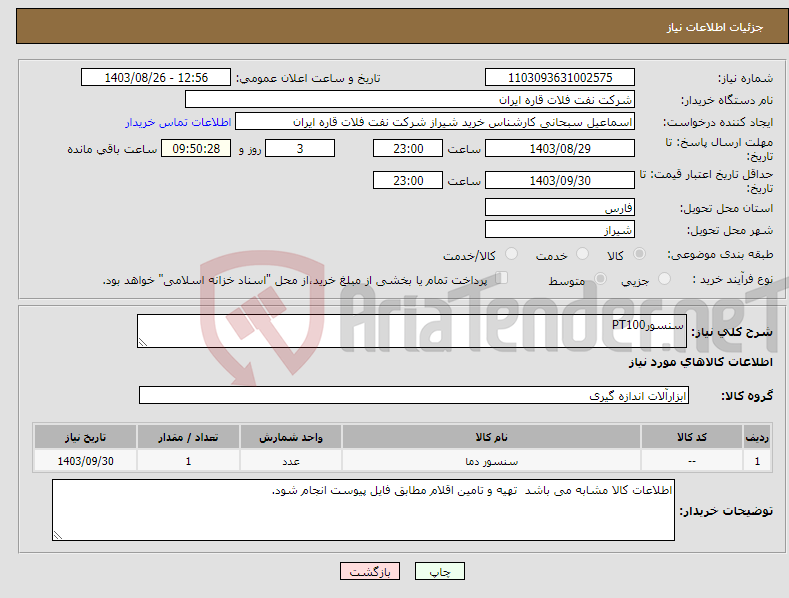
Task: Click the resize grip of buyer notes textarea
Action: [x=58, y=535]
